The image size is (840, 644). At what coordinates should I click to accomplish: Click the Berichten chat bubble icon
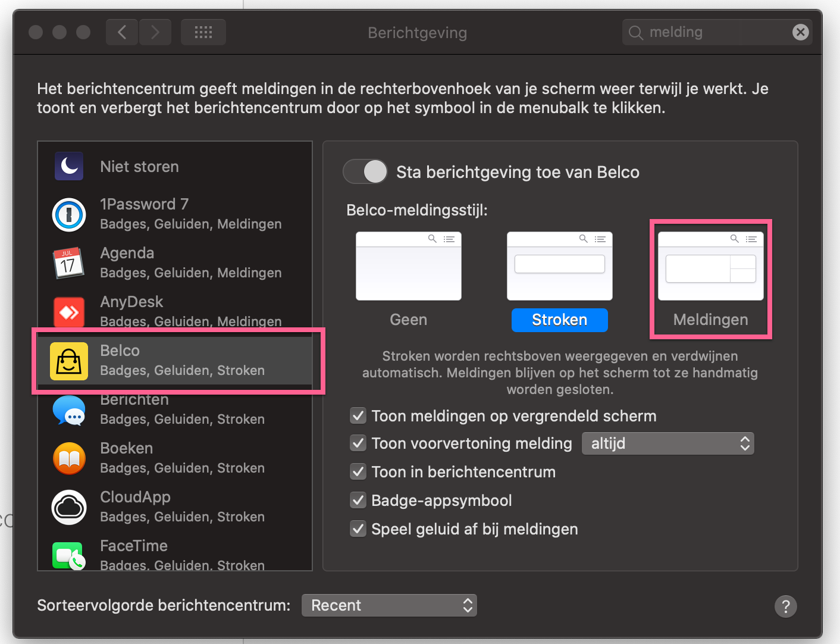pyautogui.click(x=69, y=410)
